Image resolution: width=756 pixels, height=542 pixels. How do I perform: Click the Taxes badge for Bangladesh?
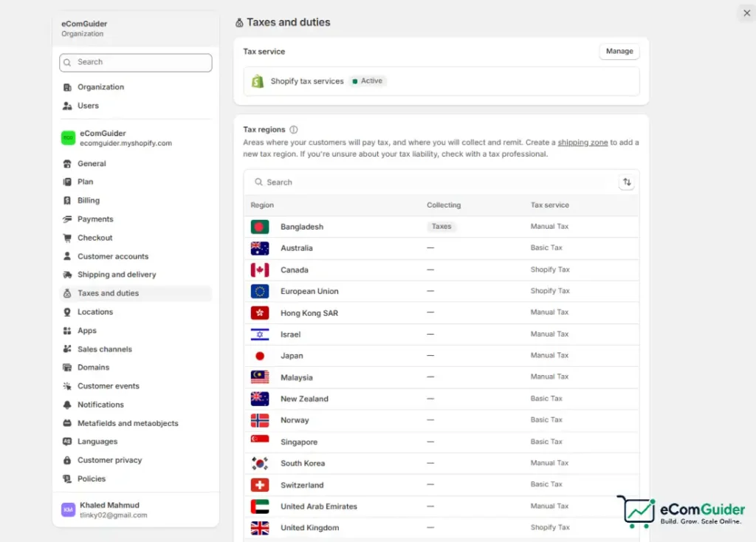441,227
